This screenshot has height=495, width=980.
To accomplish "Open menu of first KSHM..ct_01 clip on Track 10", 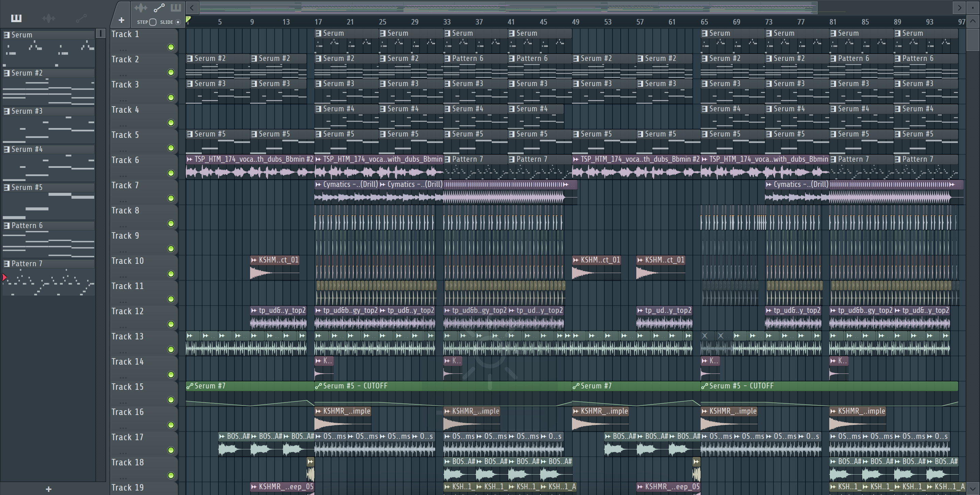I will tap(254, 260).
